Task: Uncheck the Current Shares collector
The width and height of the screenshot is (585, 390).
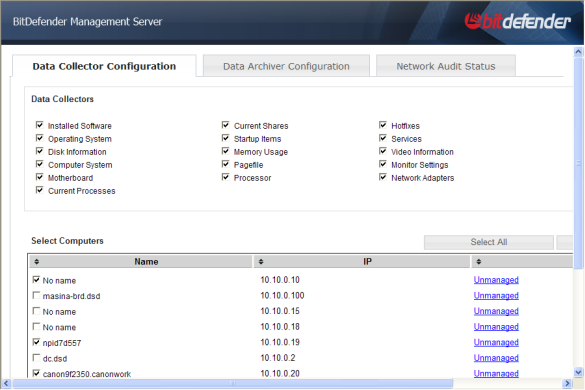Action: point(225,125)
